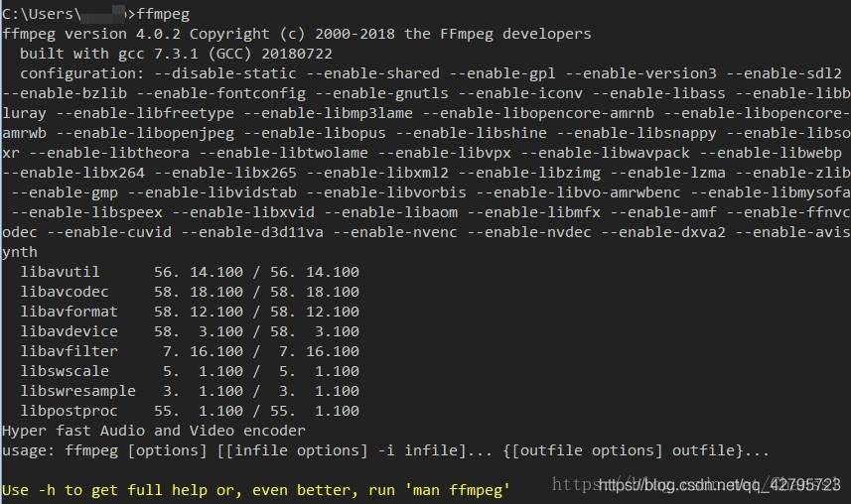Click 'Hyper fast Audio and Video encoder' line
Screen dimensions: 851x504
154,431
